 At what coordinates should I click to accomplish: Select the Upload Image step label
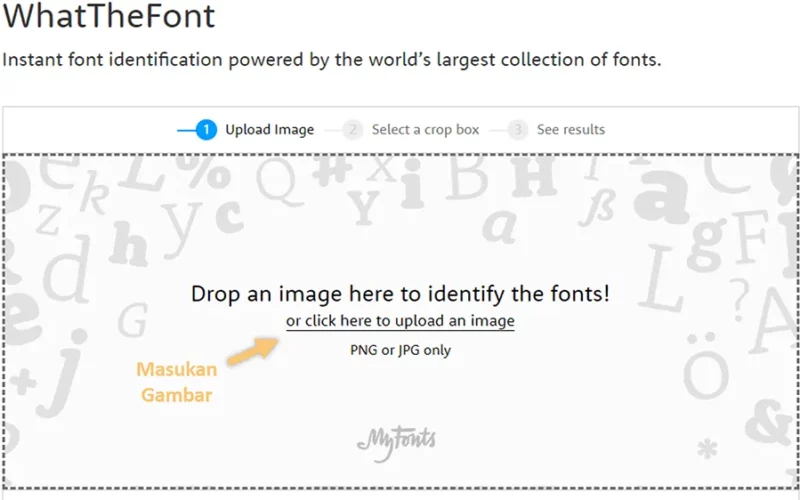(x=269, y=130)
